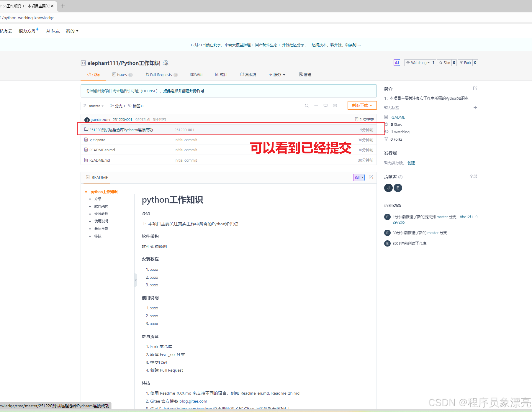Fork the repository

tap(465, 63)
